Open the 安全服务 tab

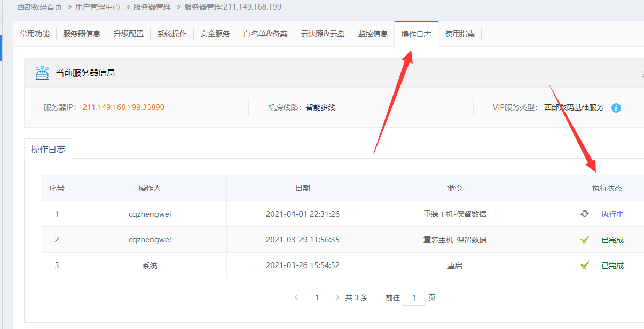point(215,34)
